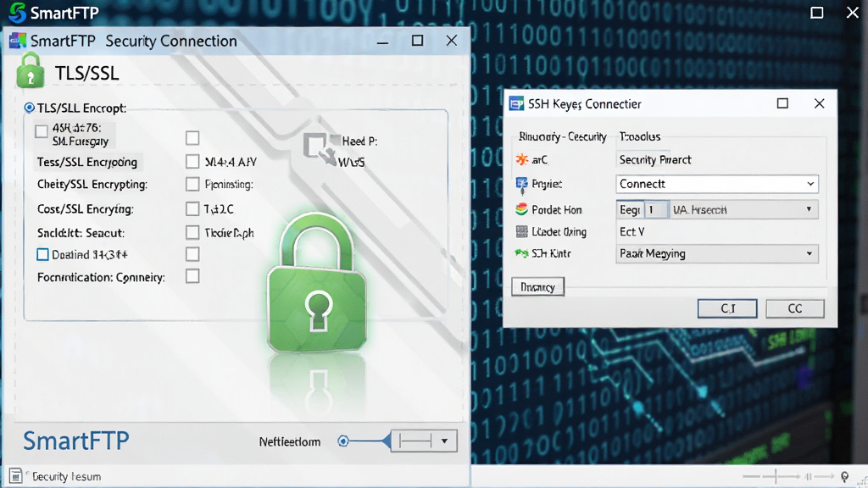868x488 pixels.
Task: Click the grid icon beside Lfadet Oxing
Action: pyautogui.click(x=521, y=231)
